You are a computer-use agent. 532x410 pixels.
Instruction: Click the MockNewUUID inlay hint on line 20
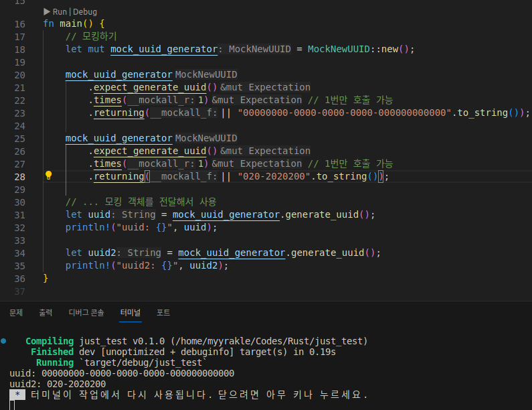click(x=205, y=74)
